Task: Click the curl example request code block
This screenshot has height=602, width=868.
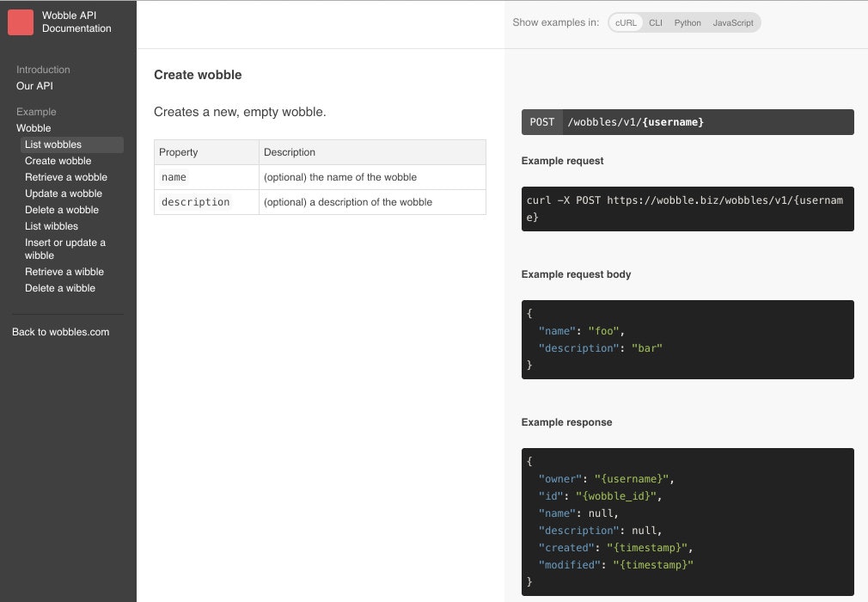Action: (688, 209)
